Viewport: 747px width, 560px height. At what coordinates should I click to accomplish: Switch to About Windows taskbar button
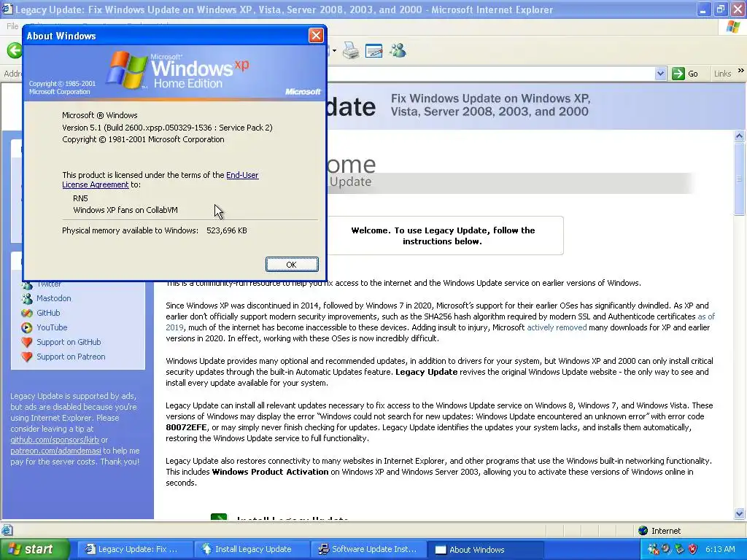coord(485,550)
